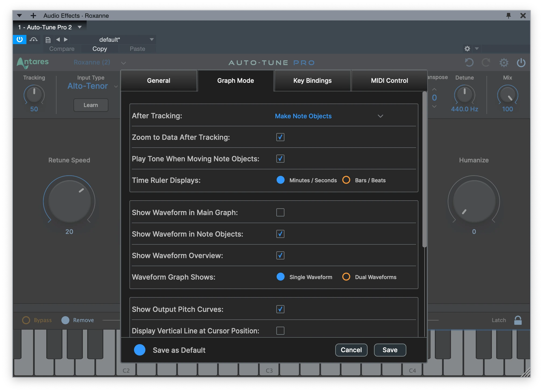Go to next preset arrow
543x392 pixels.
pos(66,40)
